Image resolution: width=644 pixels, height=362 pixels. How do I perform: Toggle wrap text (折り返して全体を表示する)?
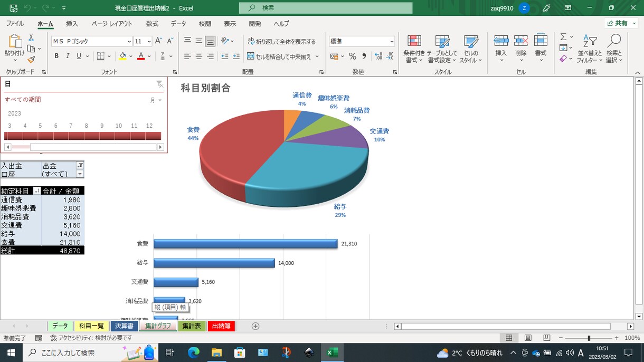pyautogui.click(x=281, y=41)
